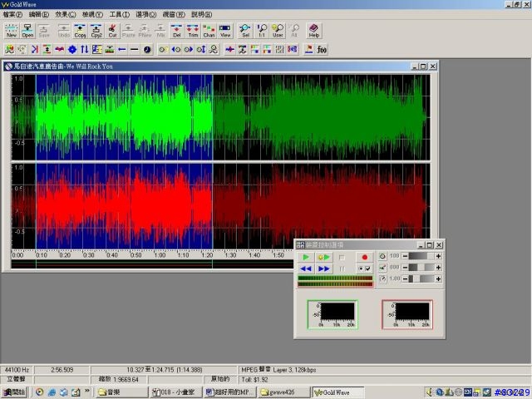Click the pause button in control panel

(342, 268)
